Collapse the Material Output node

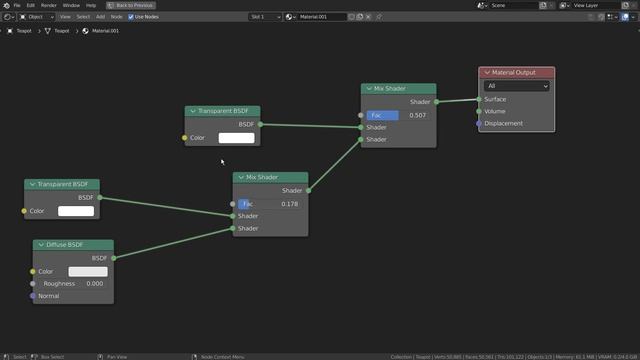click(x=487, y=73)
